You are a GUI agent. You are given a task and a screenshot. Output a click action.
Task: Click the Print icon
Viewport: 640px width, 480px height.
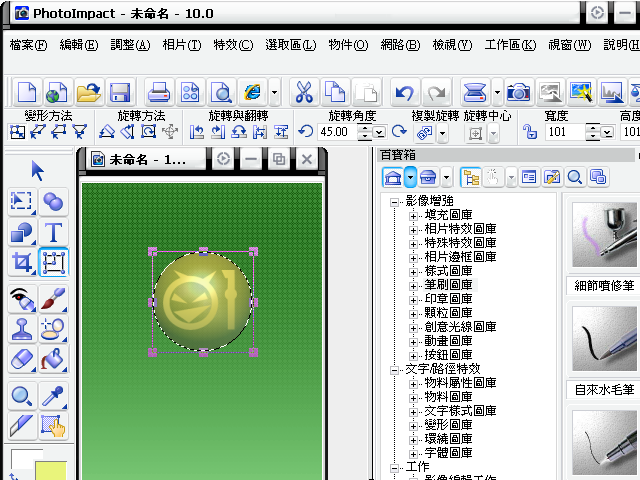[158, 92]
